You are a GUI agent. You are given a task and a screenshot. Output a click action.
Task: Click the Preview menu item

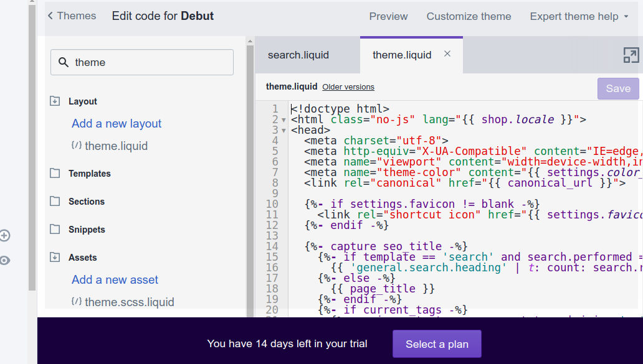tap(388, 16)
